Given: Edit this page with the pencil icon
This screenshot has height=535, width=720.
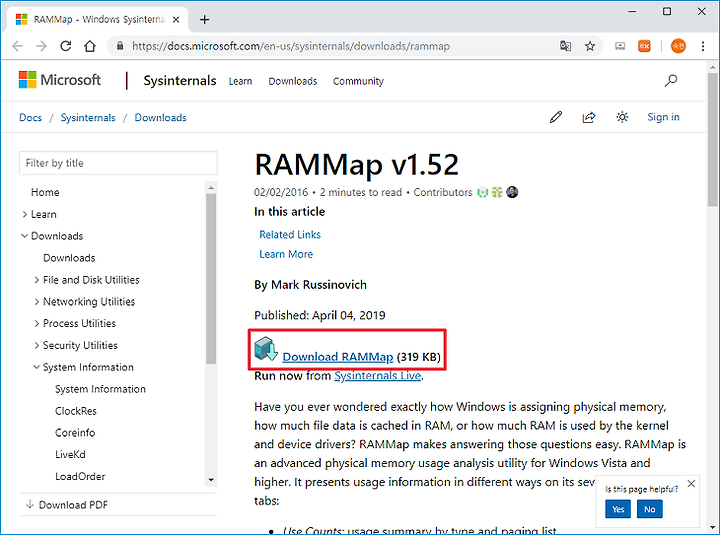Looking at the screenshot, I should coord(556,117).
